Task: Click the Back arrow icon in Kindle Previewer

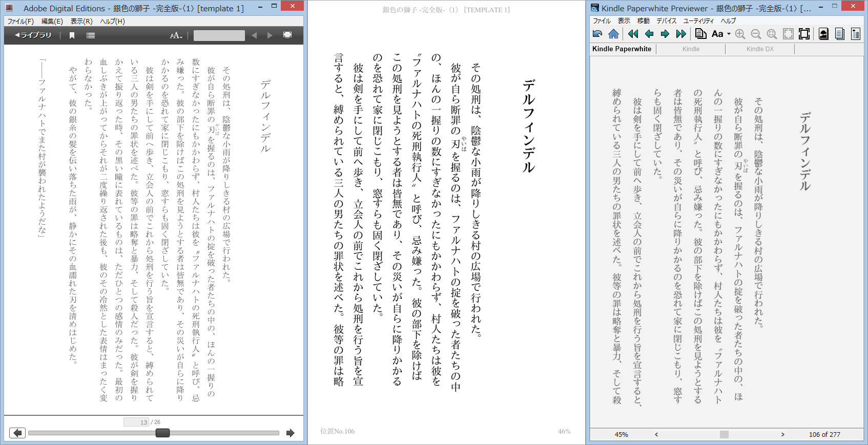Action: [597, 34]
